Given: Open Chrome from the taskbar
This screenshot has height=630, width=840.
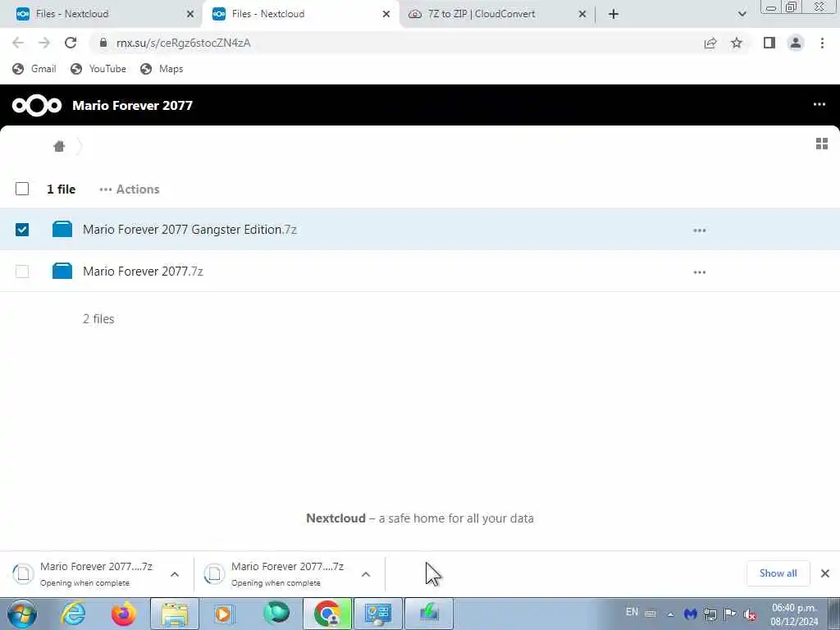Looking at the screenshot, I should 328,614.
